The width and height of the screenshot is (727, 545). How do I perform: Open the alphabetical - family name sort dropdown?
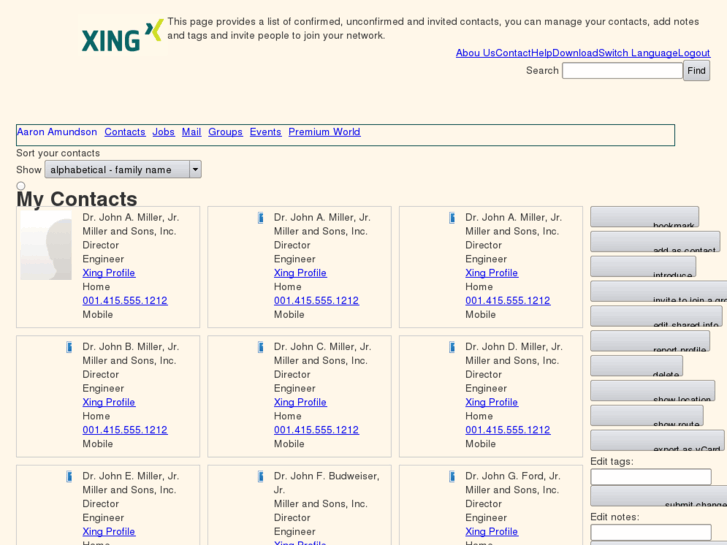point(123,170)
